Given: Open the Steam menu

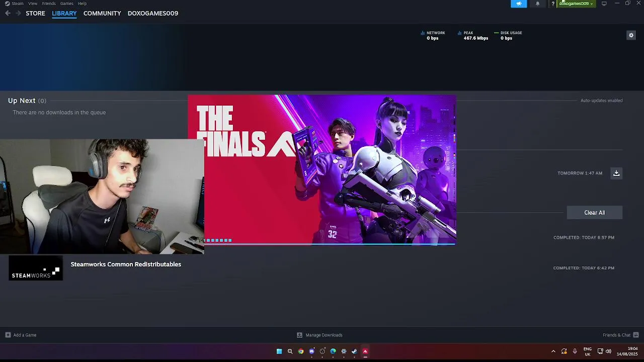Looking at the screenshot, I should [x=14, y=4].
